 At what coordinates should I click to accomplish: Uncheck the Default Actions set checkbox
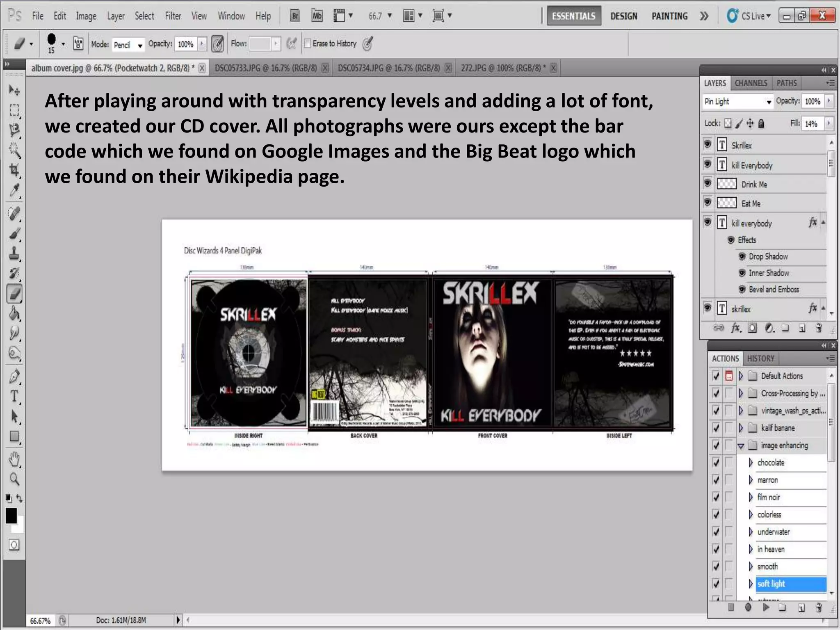point(716,376)
